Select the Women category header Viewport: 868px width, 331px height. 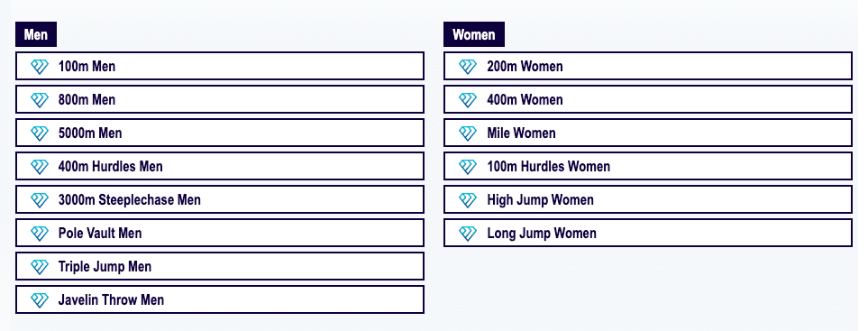(x=474, y=34)
